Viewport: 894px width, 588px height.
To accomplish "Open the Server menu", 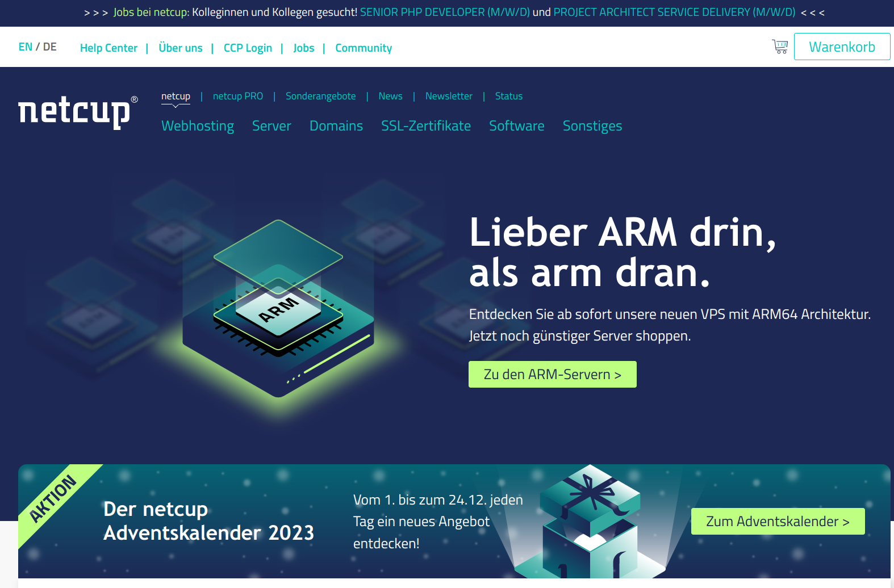I will [x=271, y=126].
